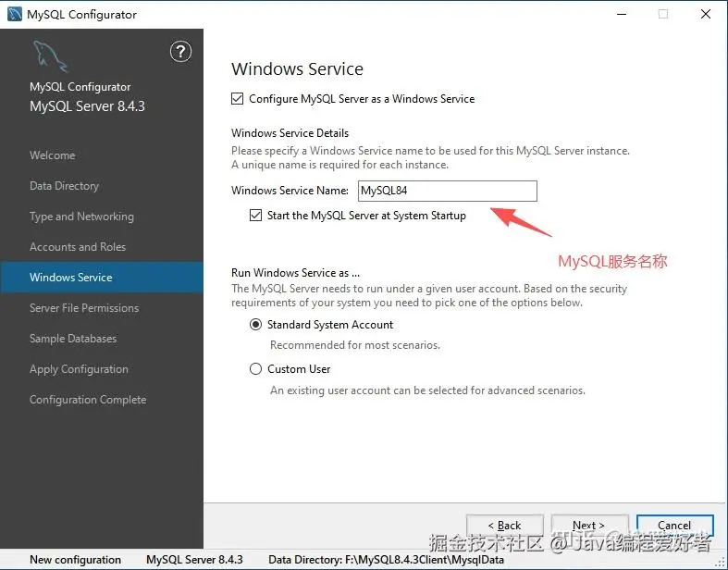Open the Configuration Complete step
This screenshot has width=728, height=570.
tap(88, 400)
